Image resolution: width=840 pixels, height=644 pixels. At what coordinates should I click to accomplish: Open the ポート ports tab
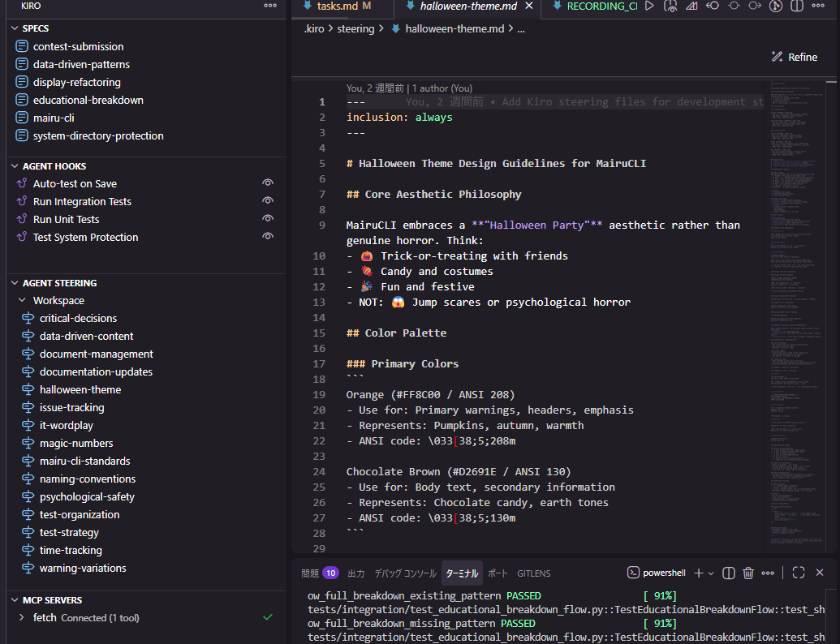[x=498, y=573]
